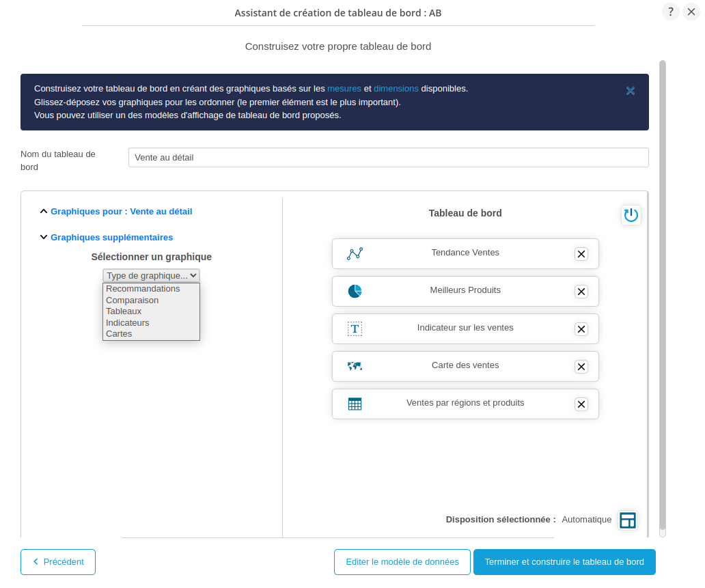Click the line chart icon for Tendance Ventes
Image resolution: width=705 pixels, height=588 pixels.
[355, 253]
